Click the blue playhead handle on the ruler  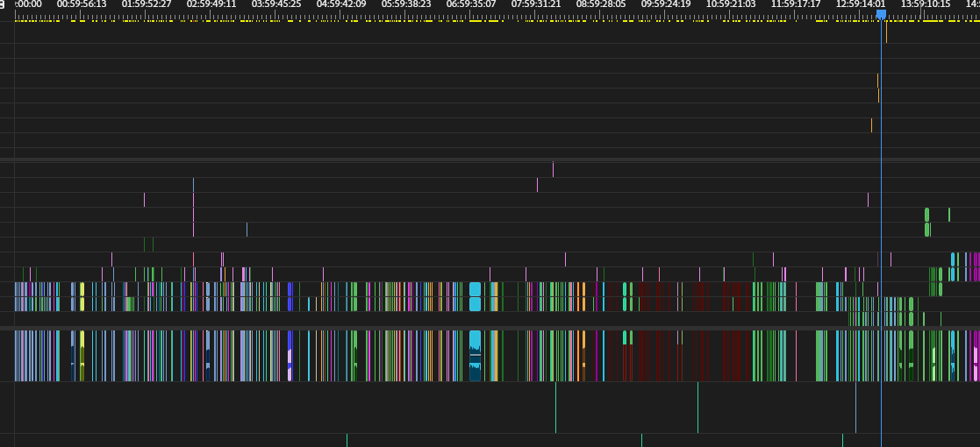pos(881,14)
